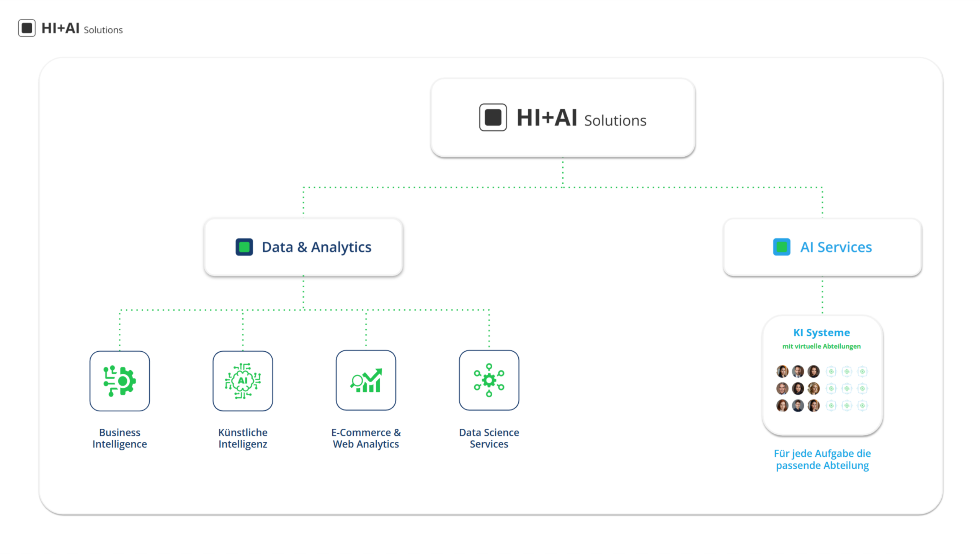Viewport: 980px width, 554px height.
Task: Click the top-left avatar in KI Systeme grid
Action: (x=782, y=371)
